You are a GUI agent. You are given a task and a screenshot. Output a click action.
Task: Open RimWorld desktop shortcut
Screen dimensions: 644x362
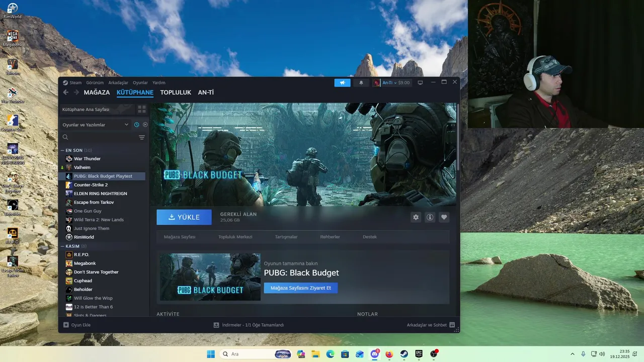pos(13,11)
